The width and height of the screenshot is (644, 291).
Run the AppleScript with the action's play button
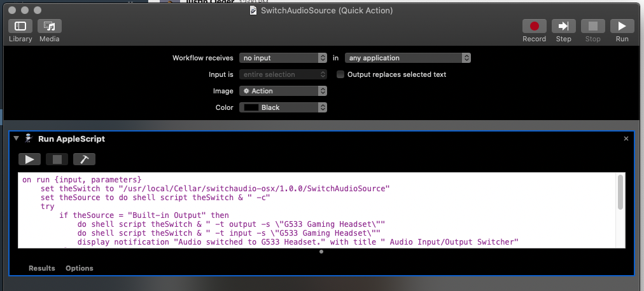[29, 159]
